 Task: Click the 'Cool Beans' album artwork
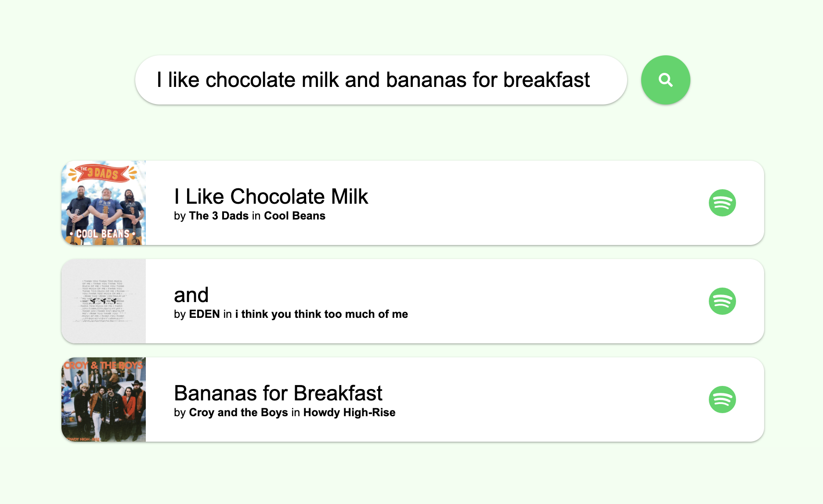[x=103, y=203]
